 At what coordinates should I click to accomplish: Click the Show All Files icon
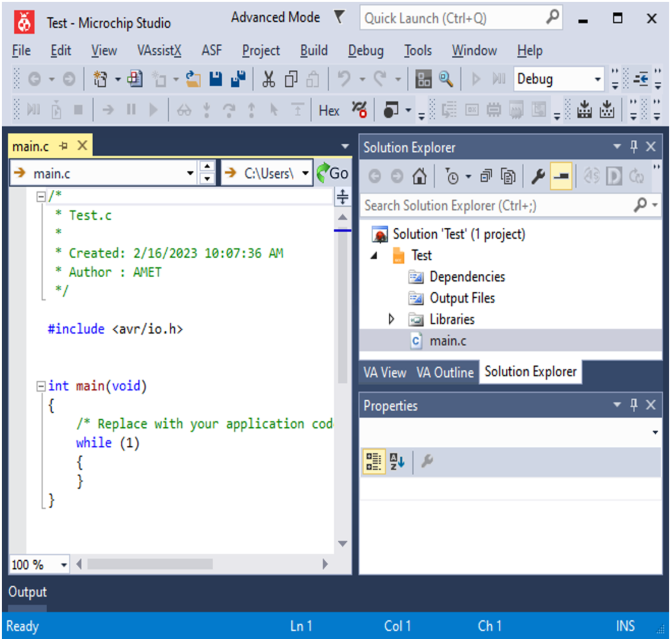click(x=508, y=177)
